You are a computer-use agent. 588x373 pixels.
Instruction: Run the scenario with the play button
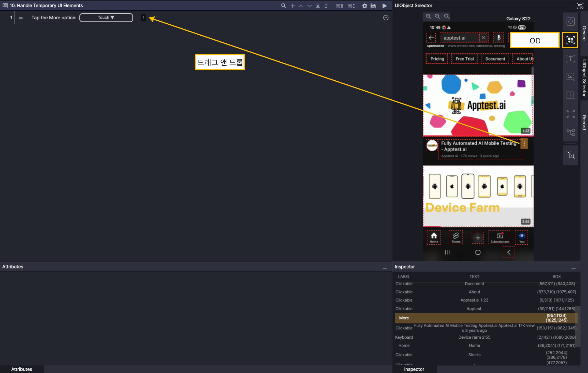tap(384, 6)
